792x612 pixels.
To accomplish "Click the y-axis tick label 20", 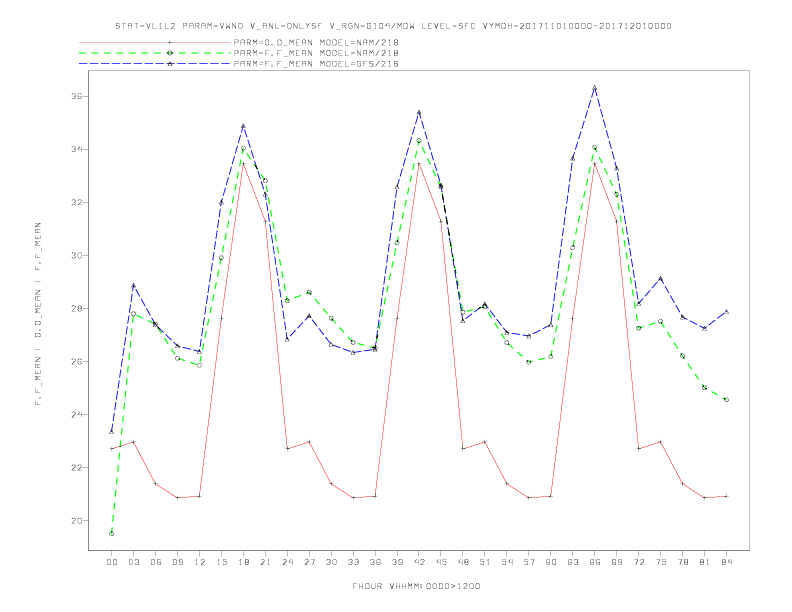I will click(77, 521).
